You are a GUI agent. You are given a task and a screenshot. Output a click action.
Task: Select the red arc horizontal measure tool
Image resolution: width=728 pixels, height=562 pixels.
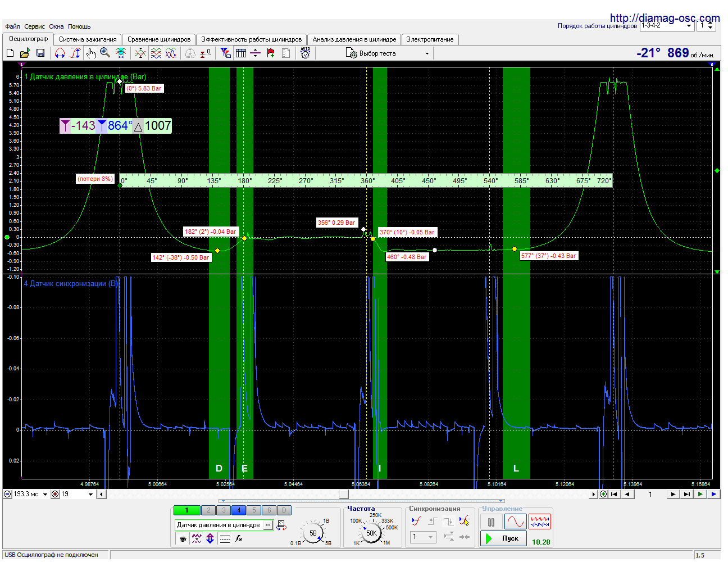60,53
